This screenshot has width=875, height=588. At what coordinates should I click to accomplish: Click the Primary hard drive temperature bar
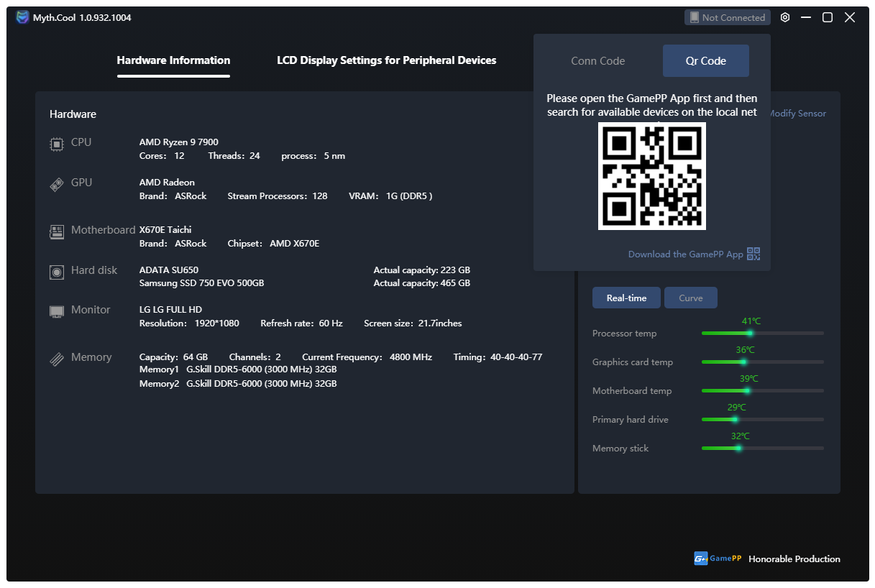click(763, 419)
